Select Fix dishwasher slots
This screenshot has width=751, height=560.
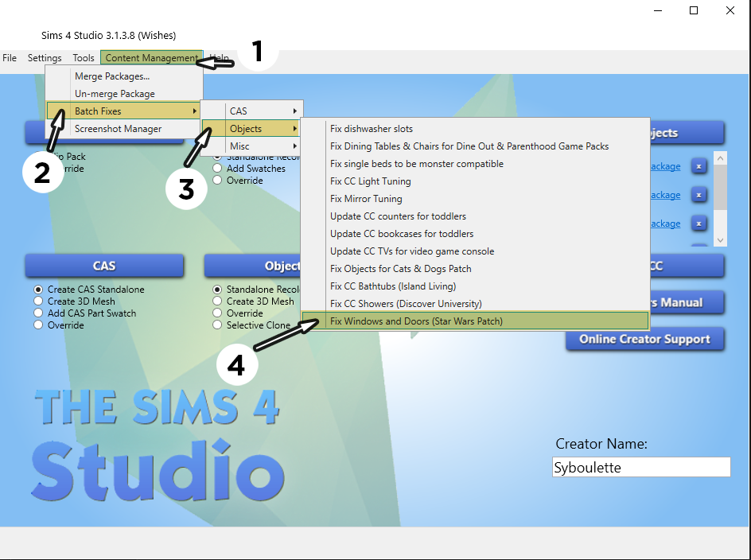point(475,129)
